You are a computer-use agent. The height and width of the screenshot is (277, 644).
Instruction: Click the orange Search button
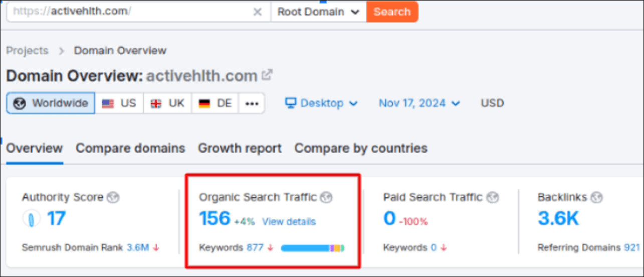pos(392,12)
